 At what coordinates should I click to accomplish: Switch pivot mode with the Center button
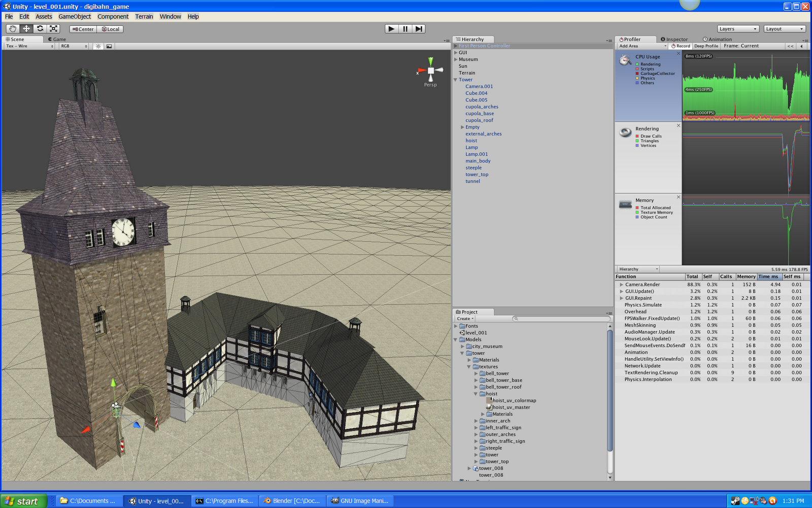pos(83,29)
